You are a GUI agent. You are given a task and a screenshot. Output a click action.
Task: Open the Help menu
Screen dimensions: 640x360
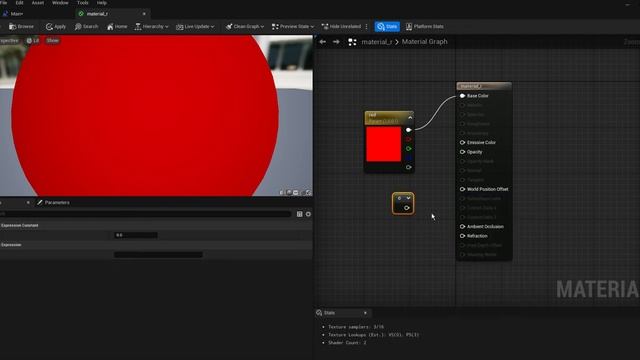[x=102, y=3]
